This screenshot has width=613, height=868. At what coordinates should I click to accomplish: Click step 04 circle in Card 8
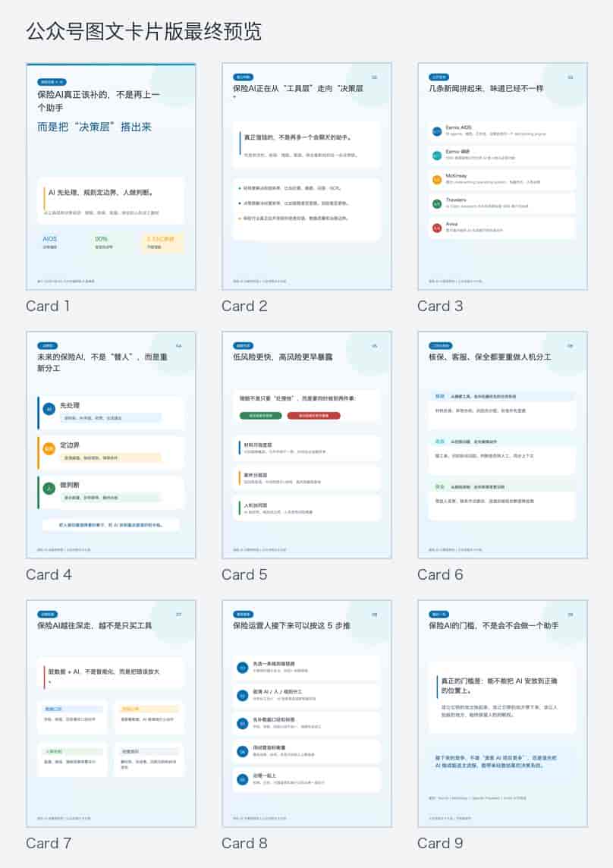coord(242,751)
